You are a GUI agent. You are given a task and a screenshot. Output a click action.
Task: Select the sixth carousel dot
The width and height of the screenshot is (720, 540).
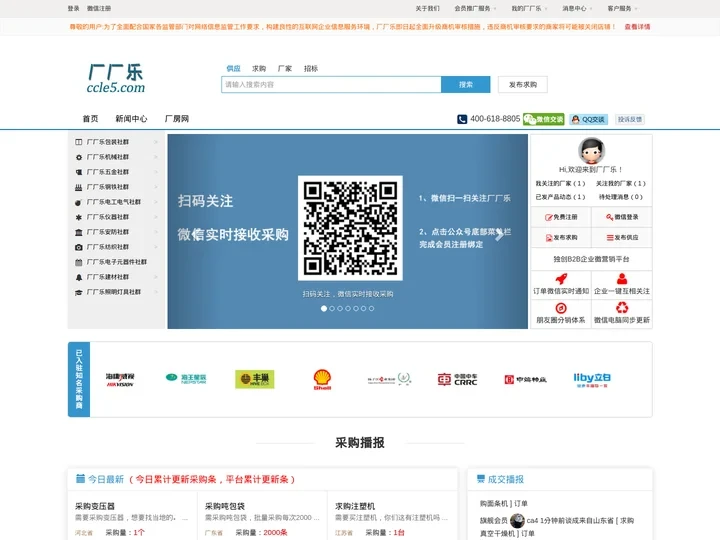click(x=363, y=309)
